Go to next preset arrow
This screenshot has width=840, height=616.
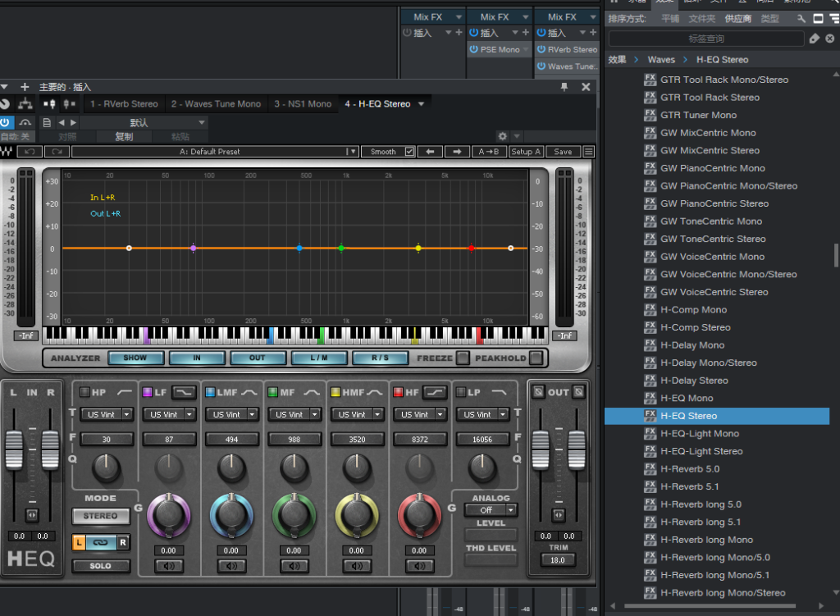click(73, 123)
